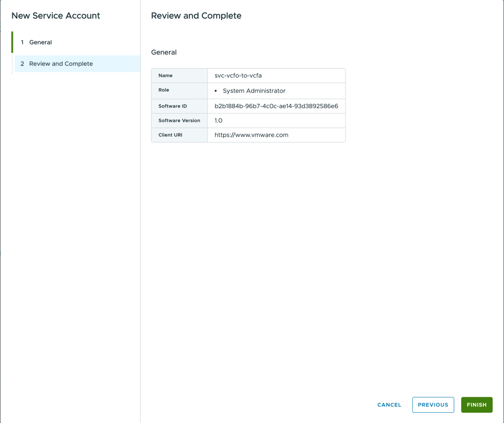The image size is (504, 423).
Task: Click the General section heading above table
Action: tap(164, 52)
